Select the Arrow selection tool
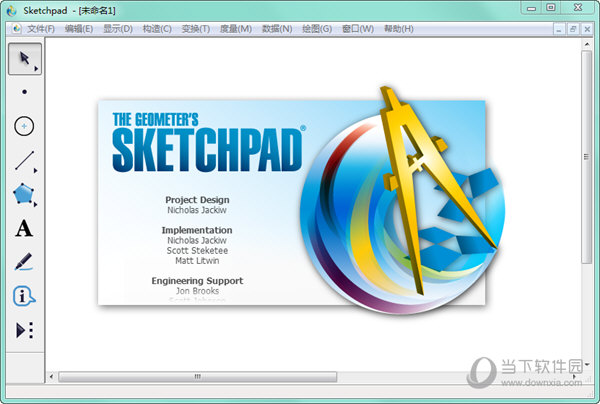Viewport: 600px width, 404px height. tap(25, 59)
